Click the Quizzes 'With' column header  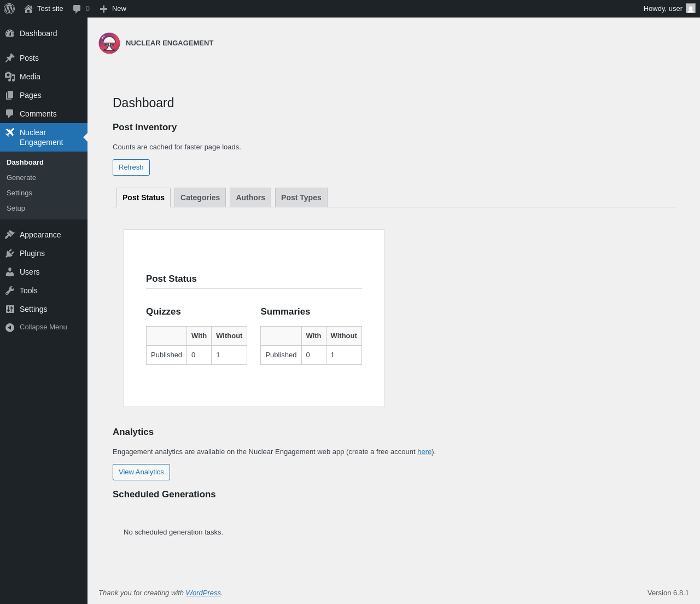pos(199,336)
